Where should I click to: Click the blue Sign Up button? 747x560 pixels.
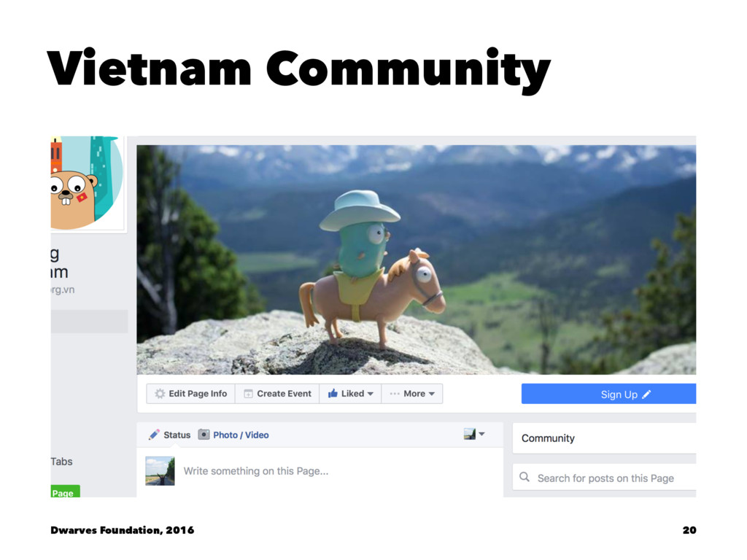(x=608, y=394)
